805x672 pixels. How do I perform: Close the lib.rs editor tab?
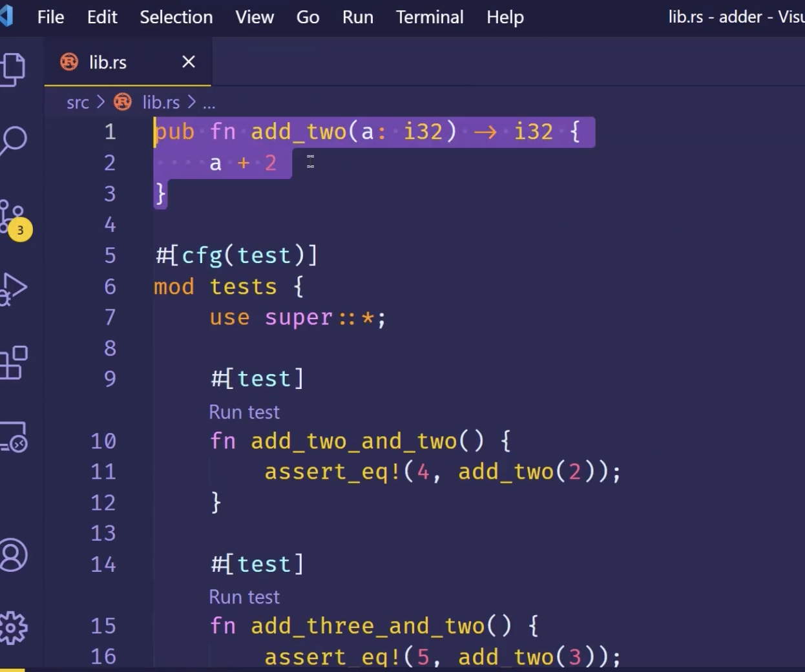point(188,62)
